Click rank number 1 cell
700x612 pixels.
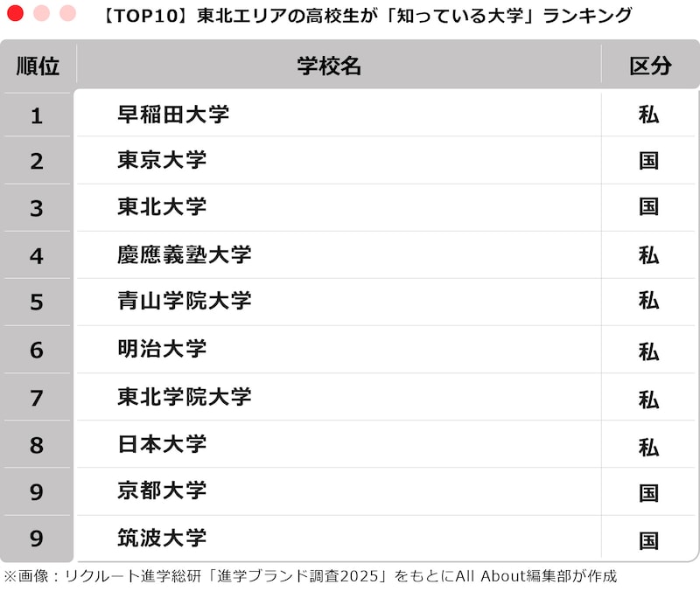[37, 115]
